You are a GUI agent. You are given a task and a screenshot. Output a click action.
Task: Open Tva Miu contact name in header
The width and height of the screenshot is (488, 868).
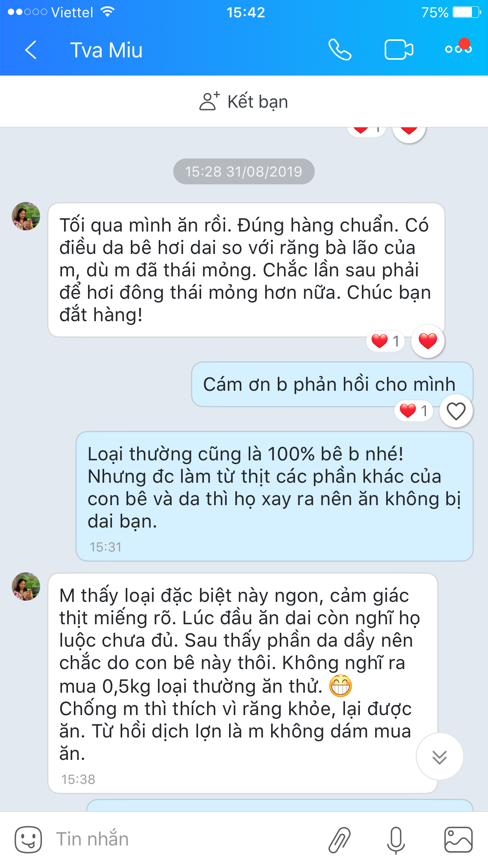click(x=106, y=50)
